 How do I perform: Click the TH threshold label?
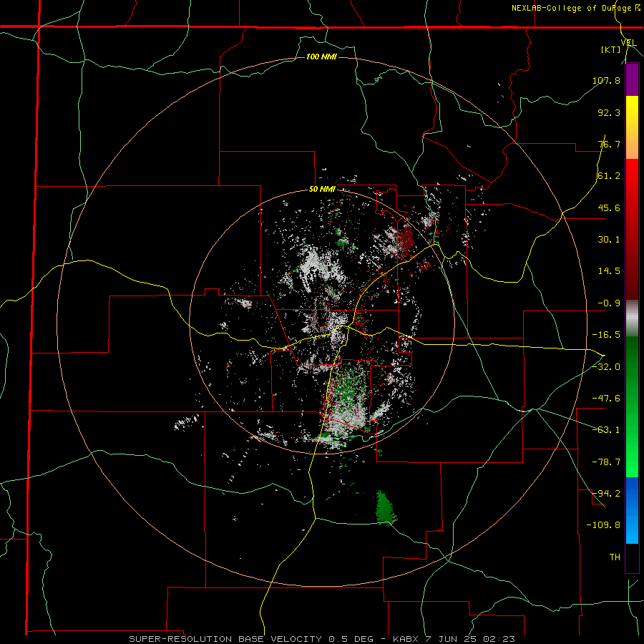tap(615, 557)
